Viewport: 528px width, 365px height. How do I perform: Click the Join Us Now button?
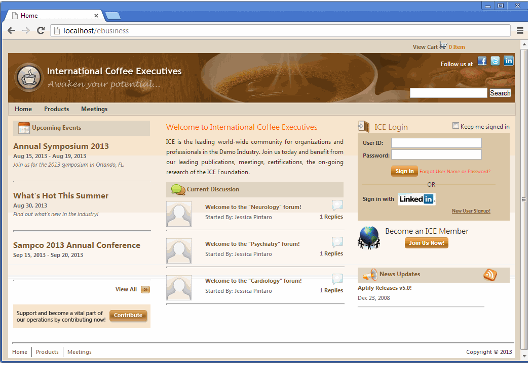426,243
